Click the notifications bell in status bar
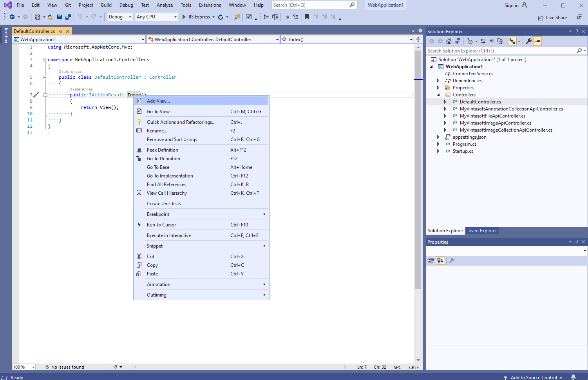Viewport: 588px width, 380px height. [x=573, y=377]
